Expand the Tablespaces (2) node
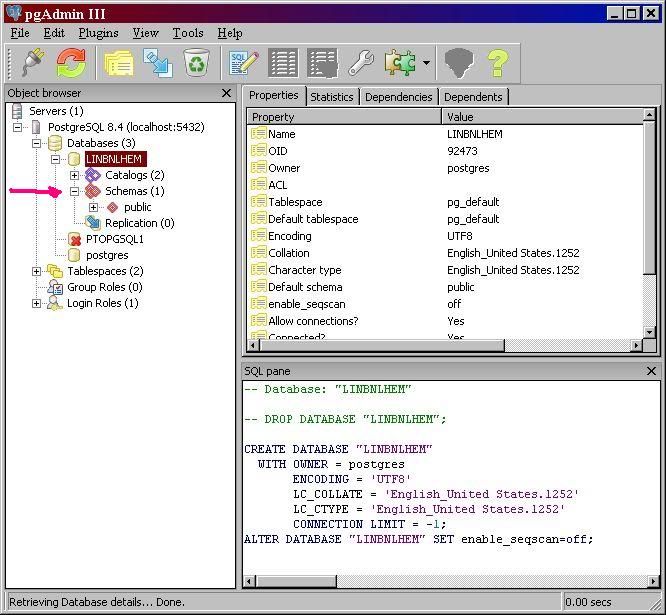666x615 pixels. click(x=37, y=271)
